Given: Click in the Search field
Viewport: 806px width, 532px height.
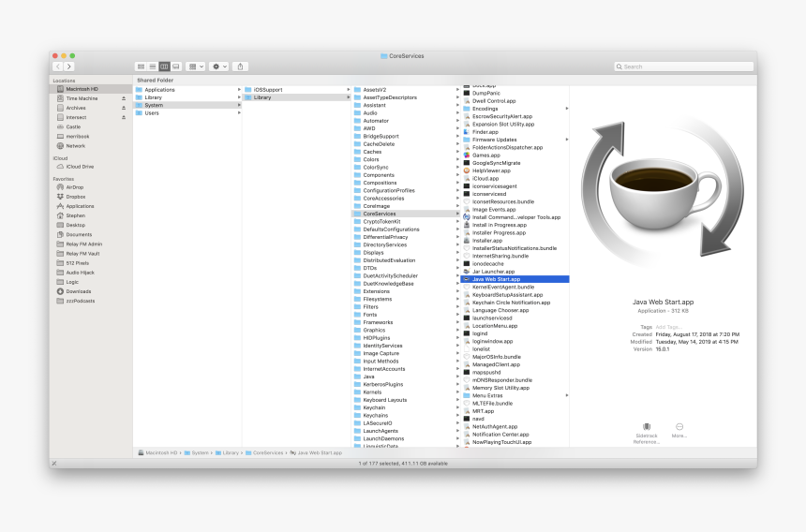Looking at the screenshot, I should pos(683,66).
